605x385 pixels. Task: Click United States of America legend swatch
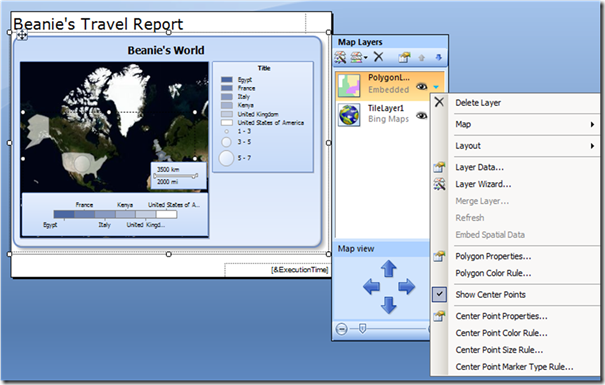[226, 123]
